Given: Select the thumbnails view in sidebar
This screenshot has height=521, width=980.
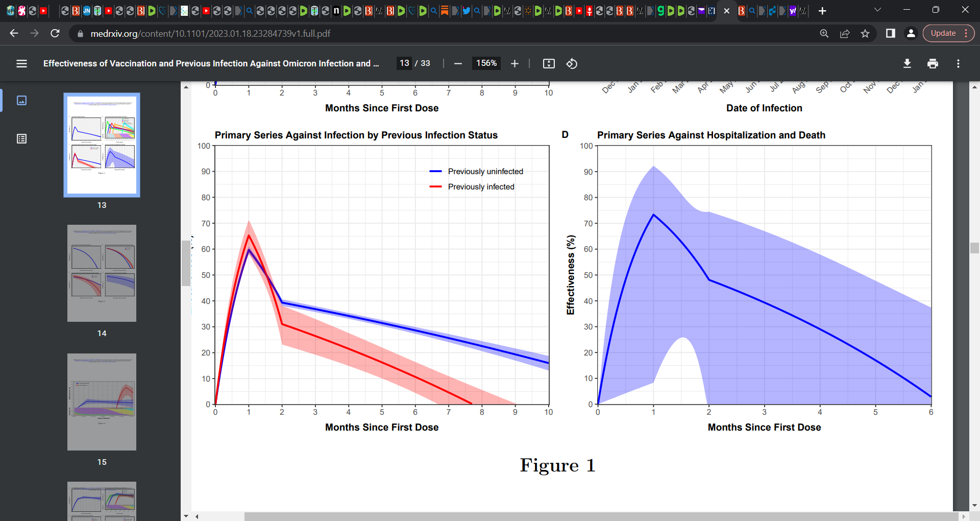Looking at the screenshot, I should pos(21,100).
